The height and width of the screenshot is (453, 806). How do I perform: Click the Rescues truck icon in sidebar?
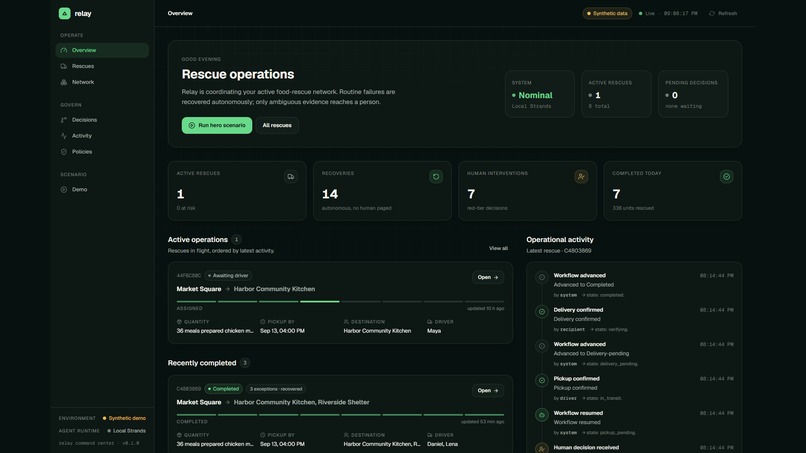64,66
